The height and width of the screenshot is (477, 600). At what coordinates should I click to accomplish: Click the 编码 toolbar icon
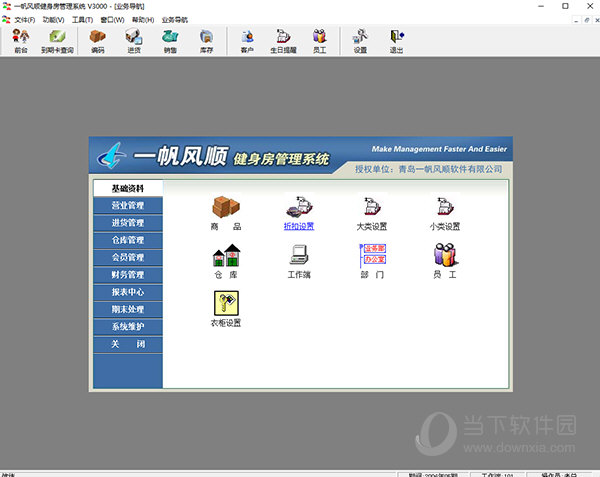click(98, 41)
